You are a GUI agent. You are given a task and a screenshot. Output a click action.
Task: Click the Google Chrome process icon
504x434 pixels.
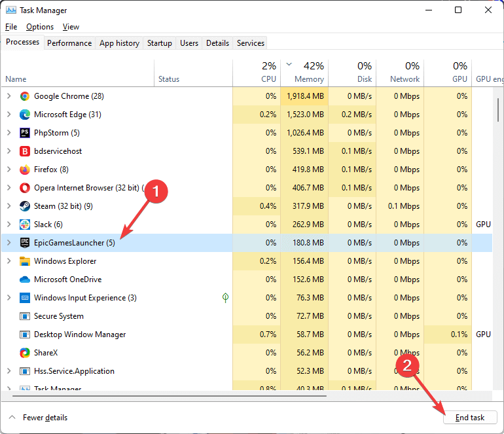point(25,96)
